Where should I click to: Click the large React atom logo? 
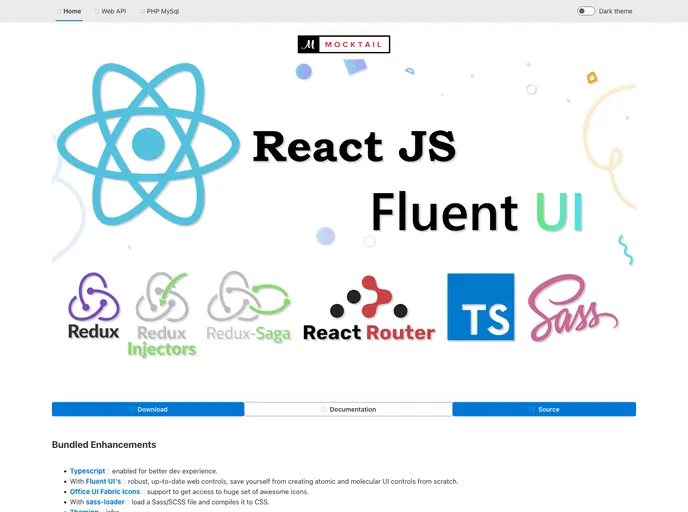point(148,145)
